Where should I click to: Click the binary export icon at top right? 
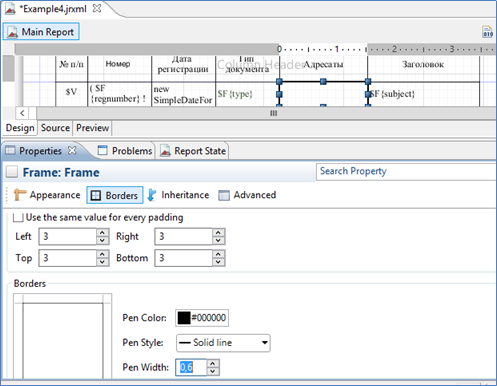coord(488,32)
